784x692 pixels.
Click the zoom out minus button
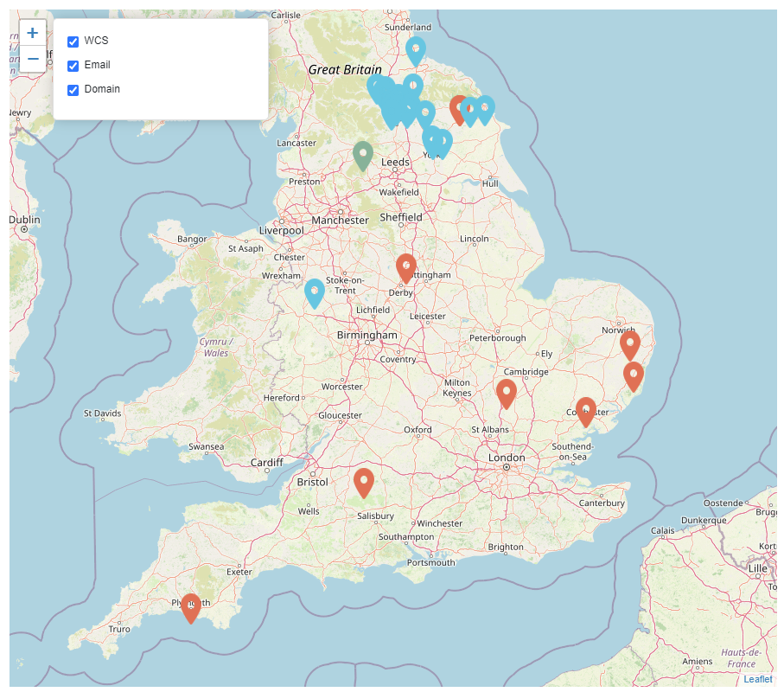31,60
